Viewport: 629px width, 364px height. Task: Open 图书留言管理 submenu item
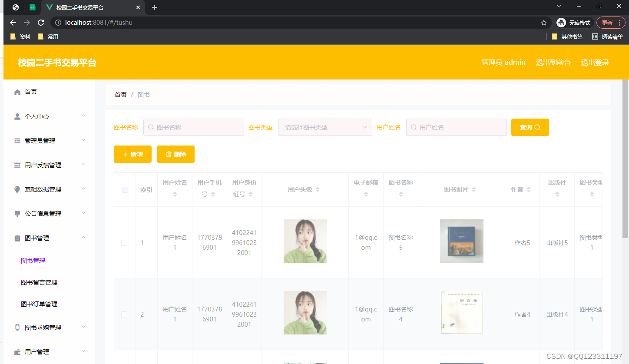[x=39, y=282]
